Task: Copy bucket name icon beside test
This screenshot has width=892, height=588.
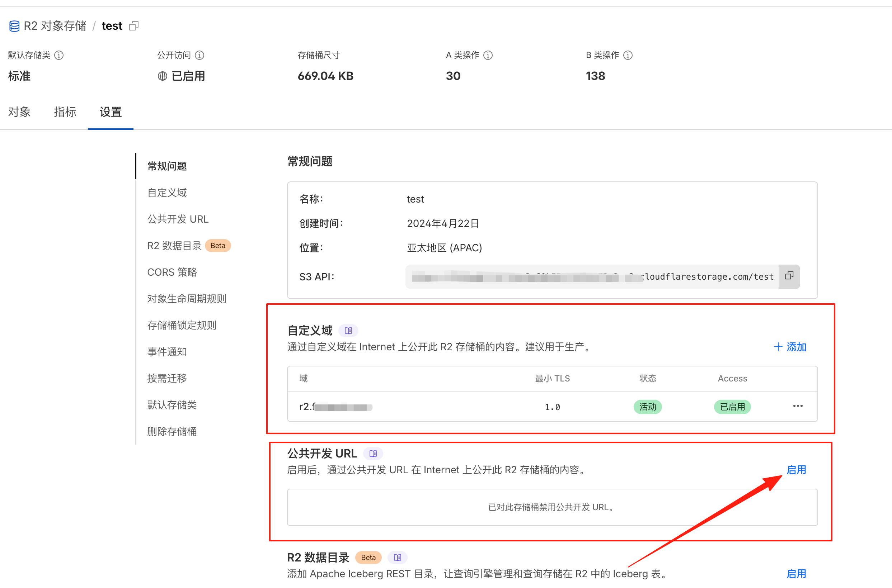Action: click(134, 26)
